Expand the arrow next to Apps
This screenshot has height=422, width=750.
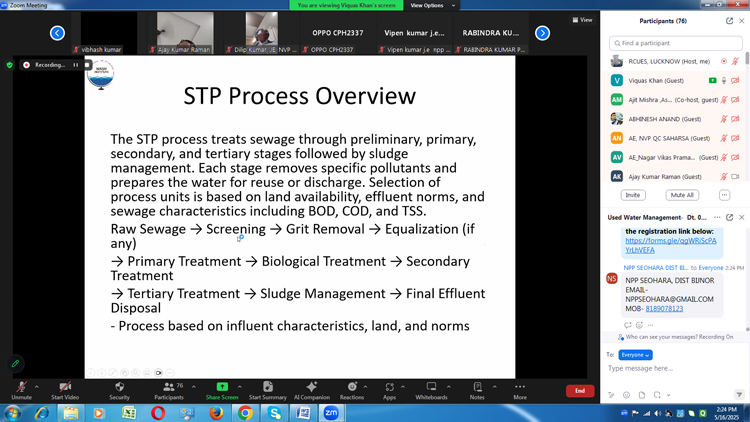tap(403, 387)
